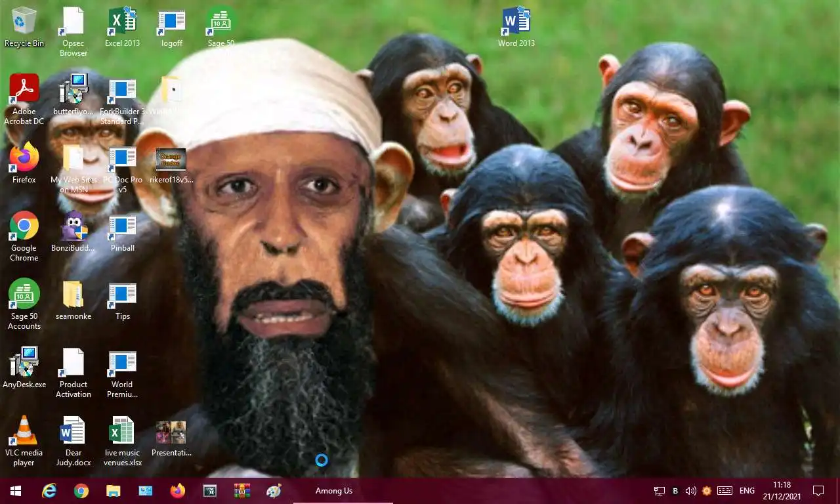Open WinRAR from the taskbar
The image size is (840, 504).
pyautogui.click(x=242, y=491)
